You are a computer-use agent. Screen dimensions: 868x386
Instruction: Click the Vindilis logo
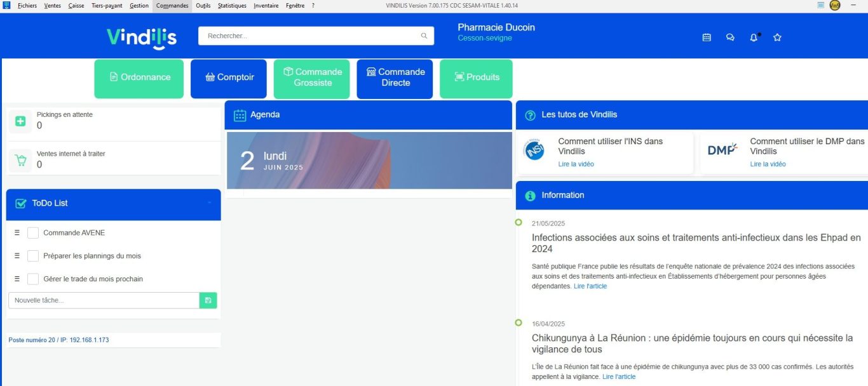tap(142, 37)
